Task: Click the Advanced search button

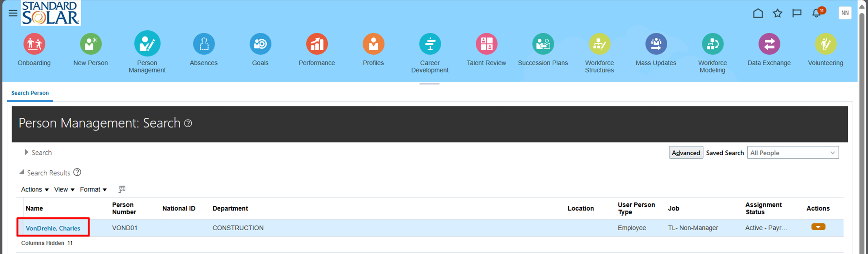Action: coord(686,152)
